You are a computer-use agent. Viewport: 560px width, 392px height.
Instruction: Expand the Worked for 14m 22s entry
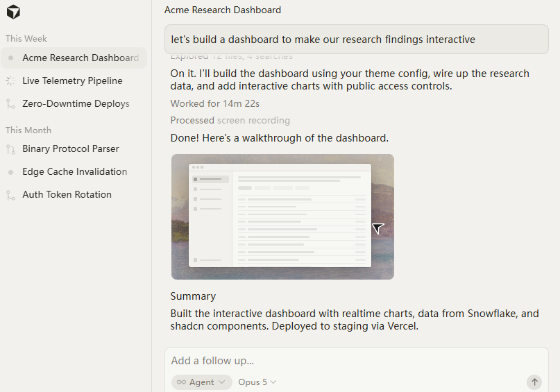215,103
